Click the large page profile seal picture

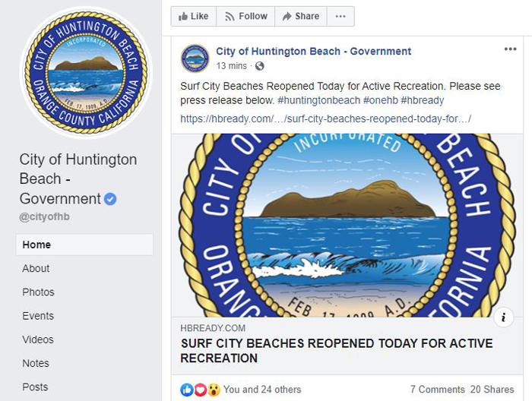pos(86,72)
